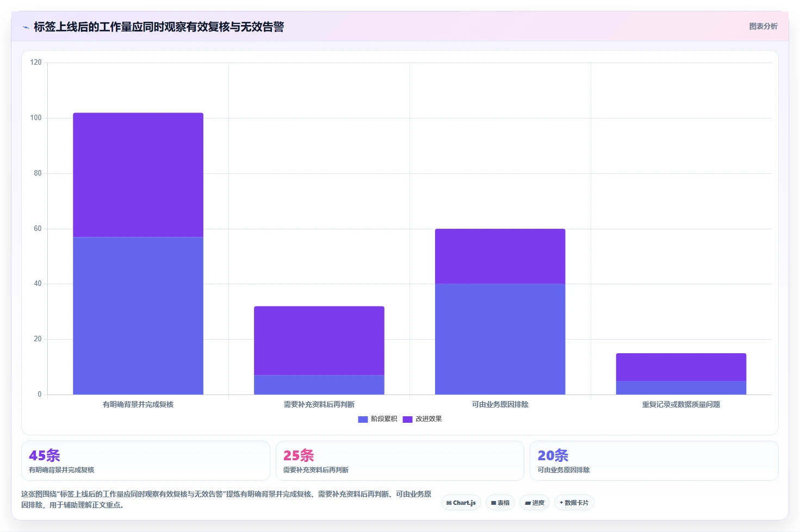Click x-axis label 可由业务原因排除
Image resolution: width=800 pixels, height=532 pixels.
coord(500,404)
